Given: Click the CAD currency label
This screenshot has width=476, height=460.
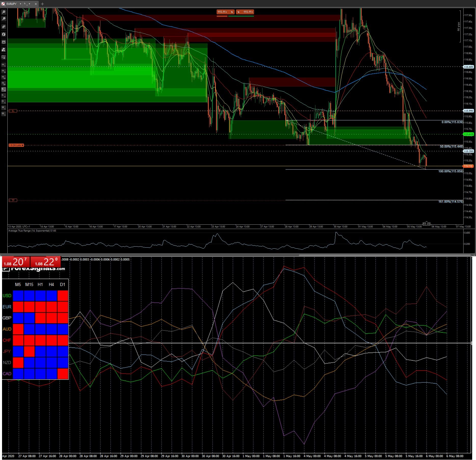Looking at the screenshot, I should pos(7,374).
